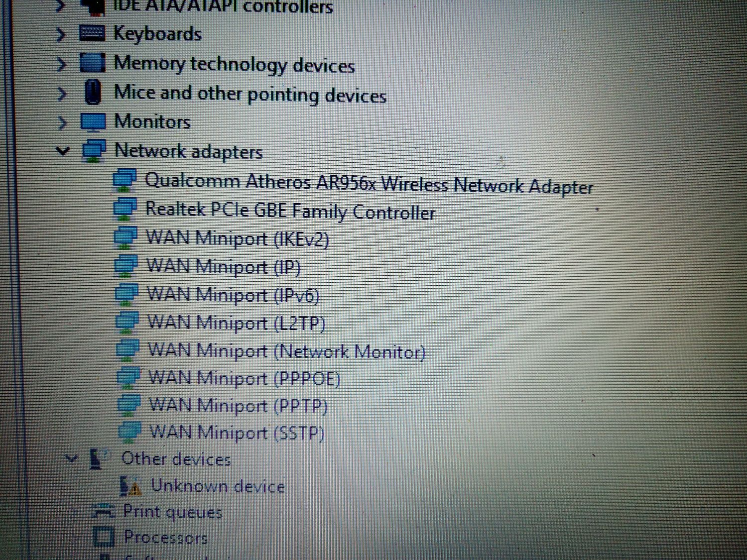This screenshot has width=747, height=560.
Task: Select Qualcomm Atheros AR956x Wireless Network Adapter
Action: (369, 183)
